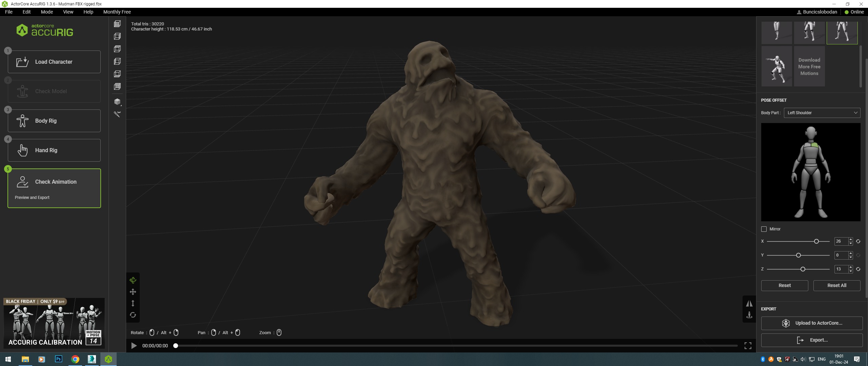Toggle the bone visibility eye icon
868x366 pixels.
pos(117,114)
